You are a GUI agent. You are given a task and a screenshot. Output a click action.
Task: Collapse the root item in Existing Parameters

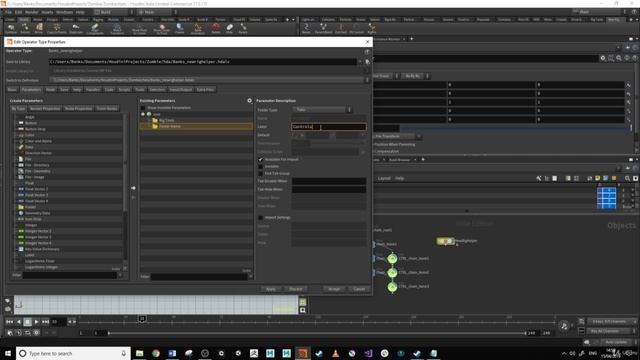pos(143,114)
